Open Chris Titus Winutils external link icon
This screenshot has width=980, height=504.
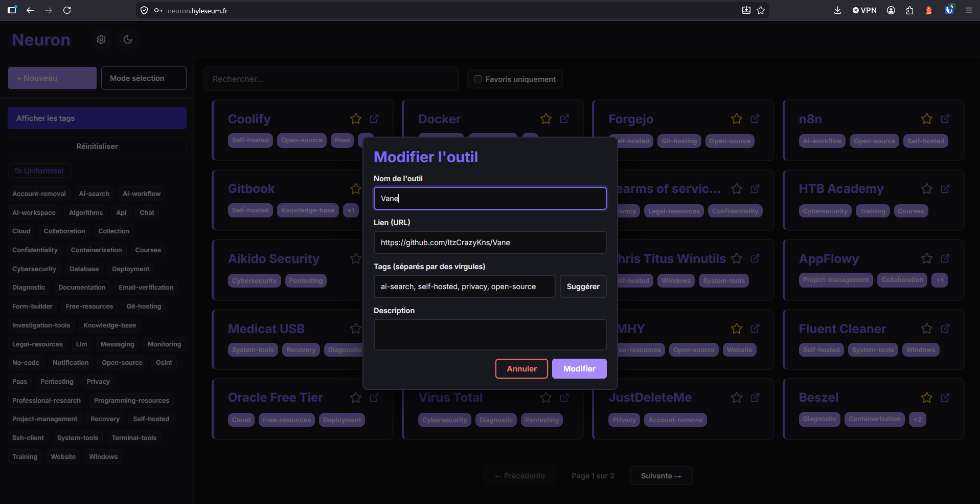(755, 258)
